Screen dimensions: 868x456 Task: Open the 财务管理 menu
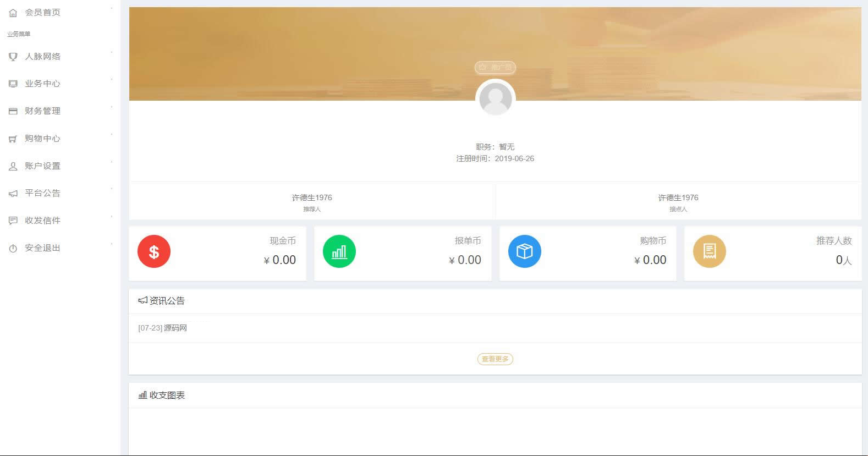point(43,111)
